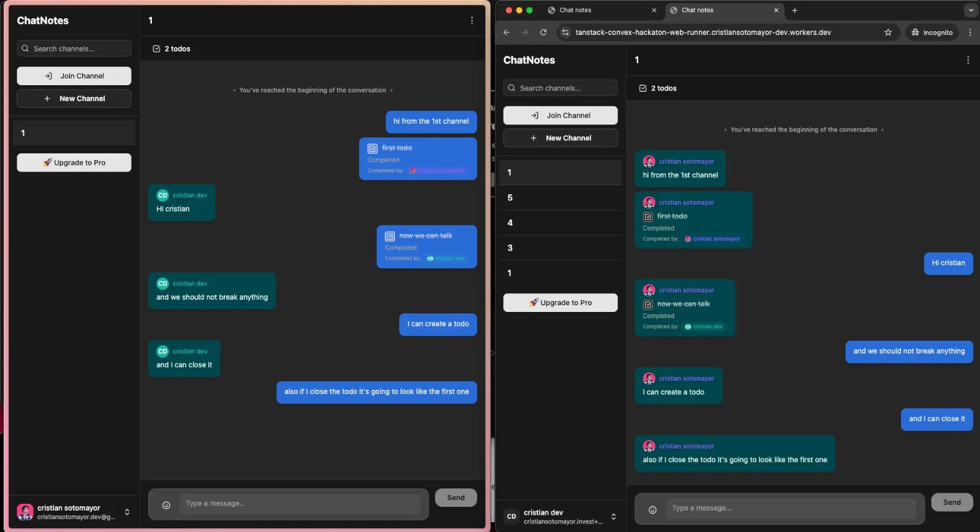Open emoji picker in right window composer
980x532 pixels.
tap(652, 510)
